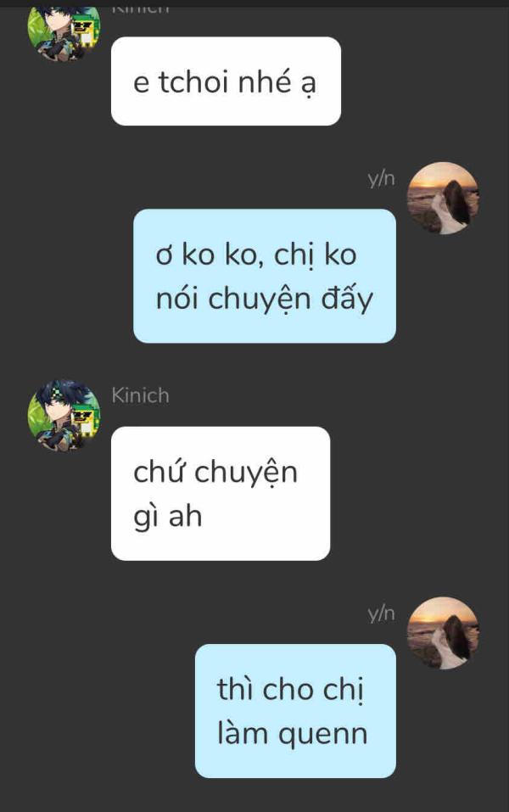
Task: Click the words 'gì ah' in Kinich's reply
Action: [x=168, y=517]
